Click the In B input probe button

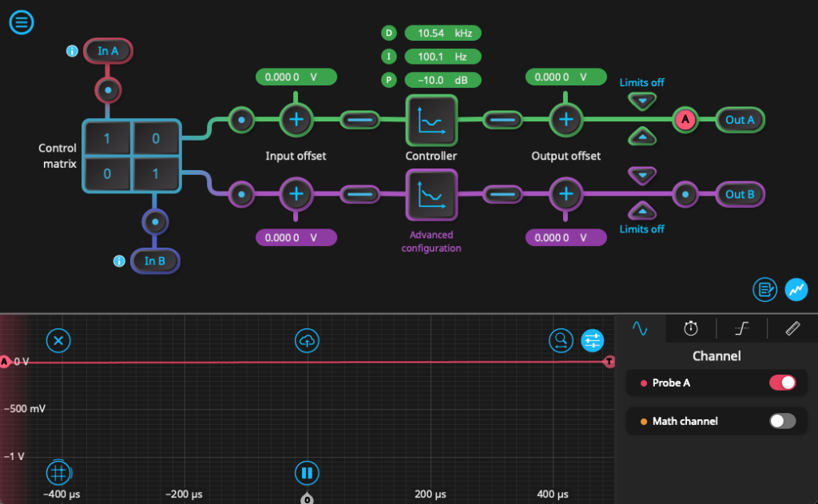[155, 261]
